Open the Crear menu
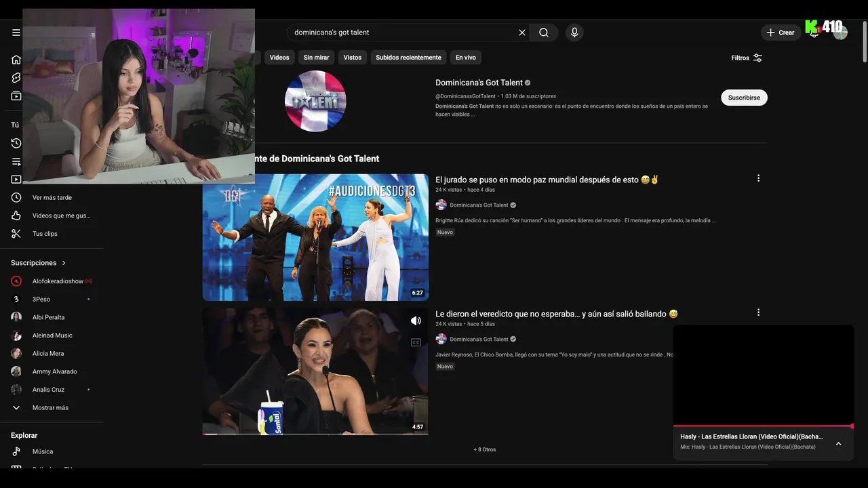This screenshot has height=488, width=868. 781,33
